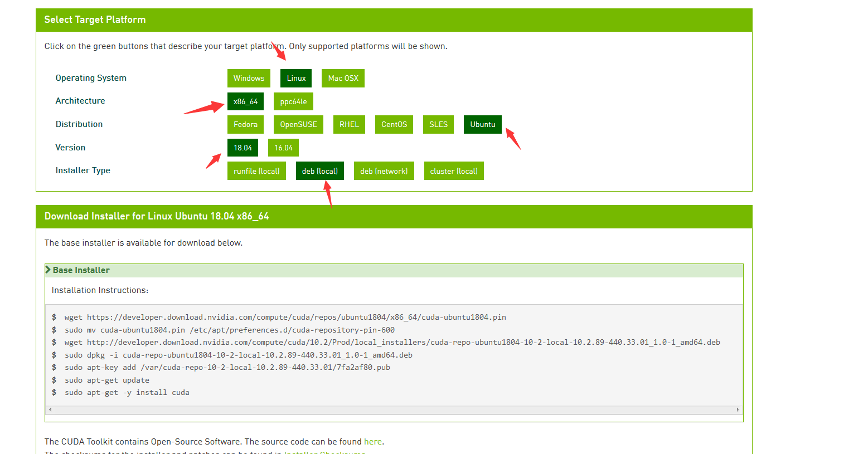Viewport: 868px width, 454px height.
Task: Choose deb (network) installer type
Action: [384, 171]
